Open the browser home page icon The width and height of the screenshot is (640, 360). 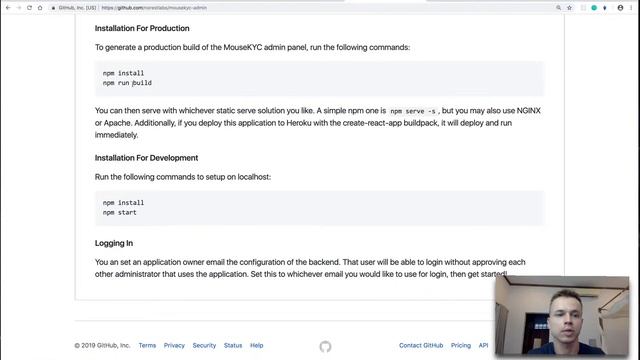(x=40, y=8)
